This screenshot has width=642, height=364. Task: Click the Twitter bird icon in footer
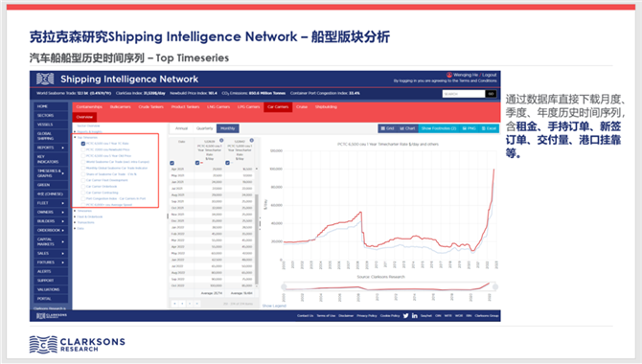click(405, 316)
